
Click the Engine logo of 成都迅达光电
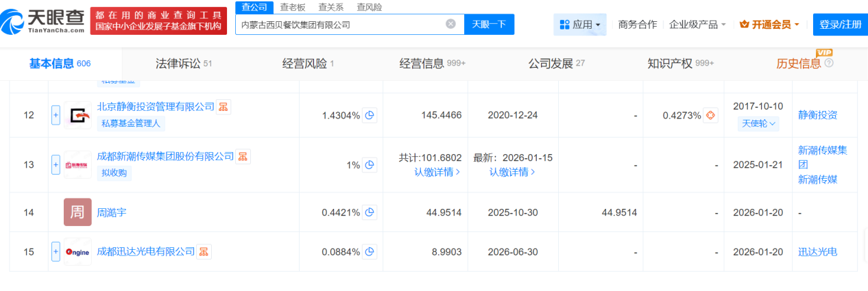click(x=77, y=252)
